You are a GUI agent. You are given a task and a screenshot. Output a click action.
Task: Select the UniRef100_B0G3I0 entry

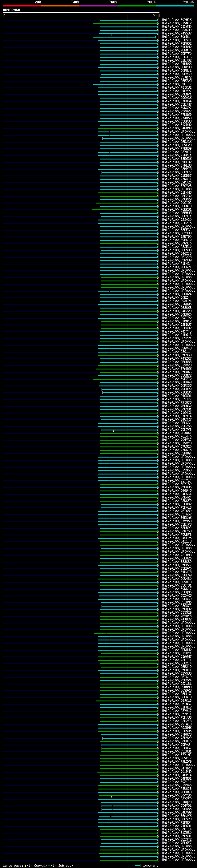pyautogui.click(x=177, y=243)
